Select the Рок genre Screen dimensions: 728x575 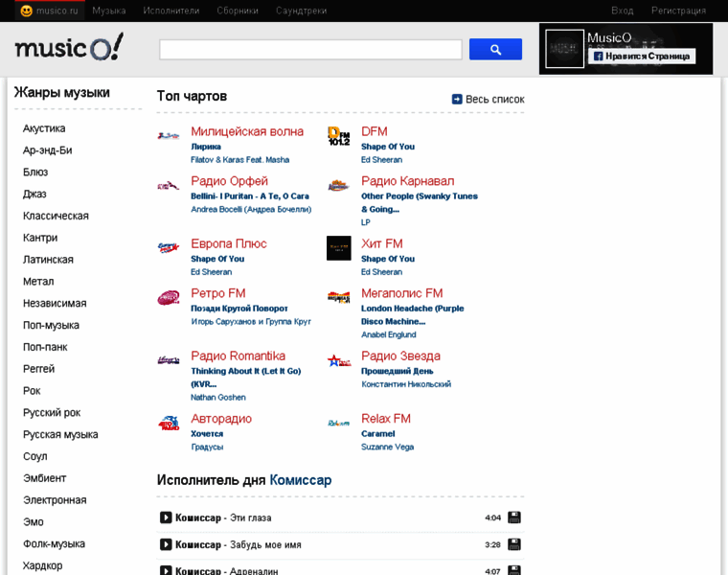tap(32, 391)
